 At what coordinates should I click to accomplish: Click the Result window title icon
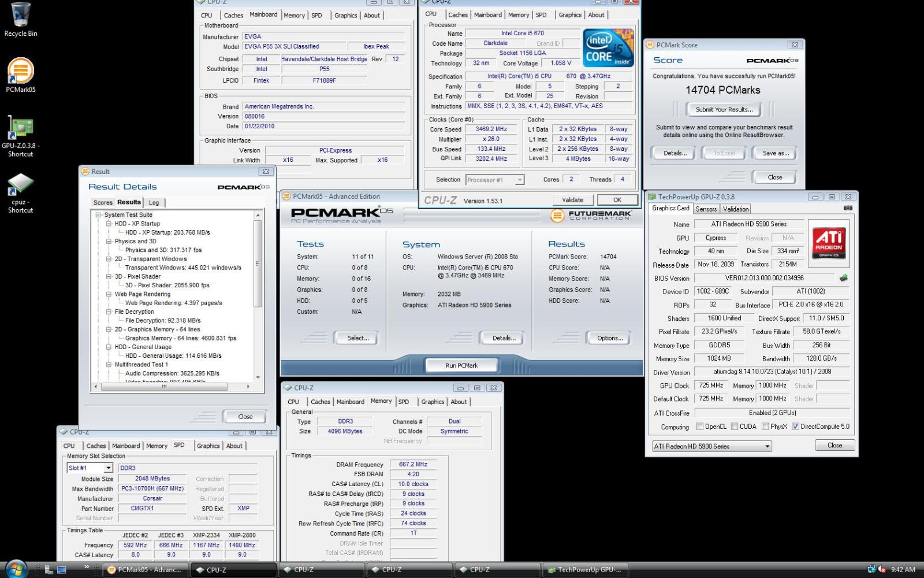tap(85, 171)
